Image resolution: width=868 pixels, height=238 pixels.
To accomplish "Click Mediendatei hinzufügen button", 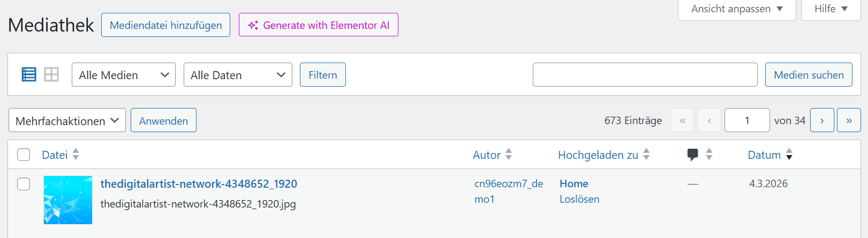I will click(x=165, y=25).
